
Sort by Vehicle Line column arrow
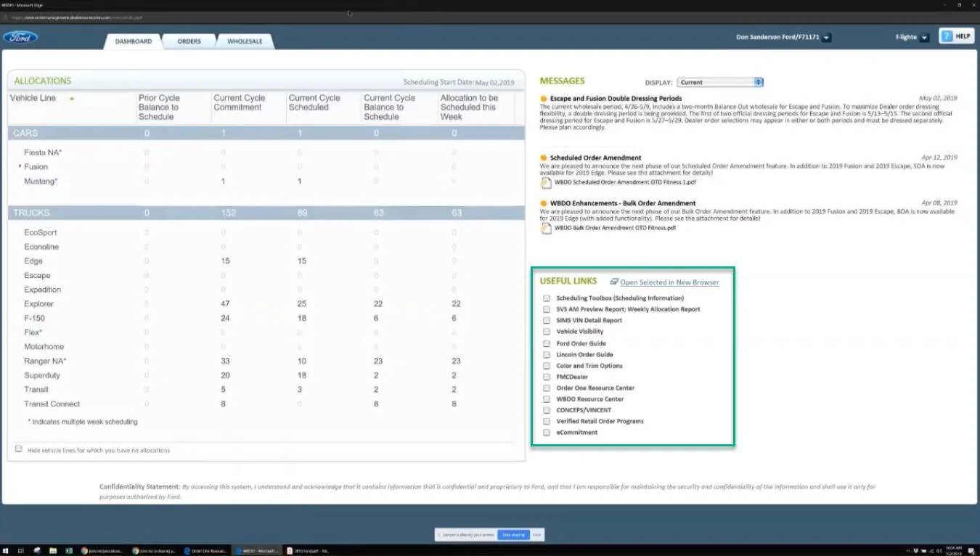(72, 99)
